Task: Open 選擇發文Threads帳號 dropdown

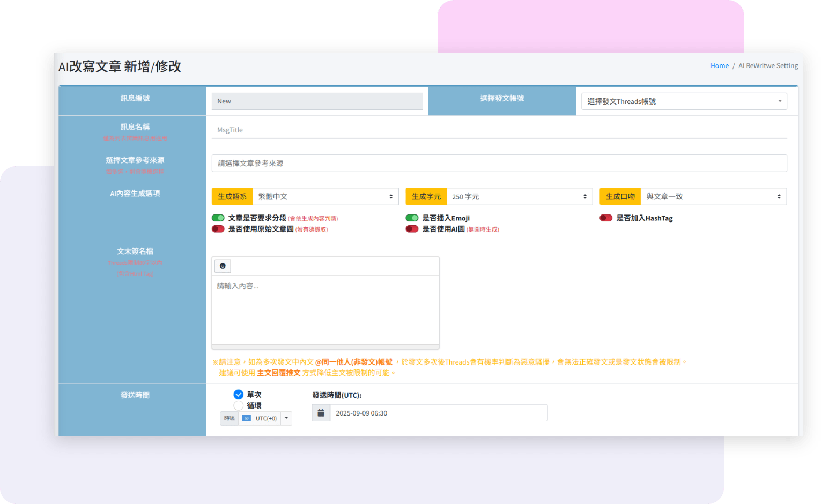Action: [x=684, y=101]
